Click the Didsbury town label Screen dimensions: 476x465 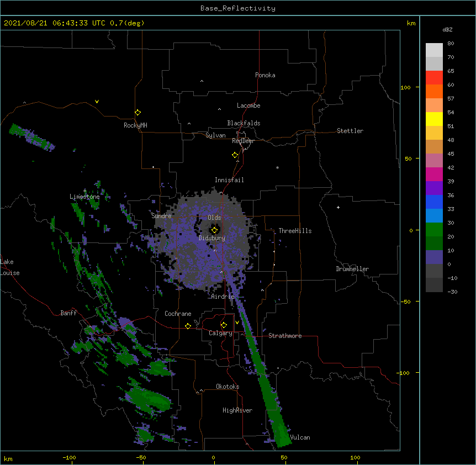(212, 238)
